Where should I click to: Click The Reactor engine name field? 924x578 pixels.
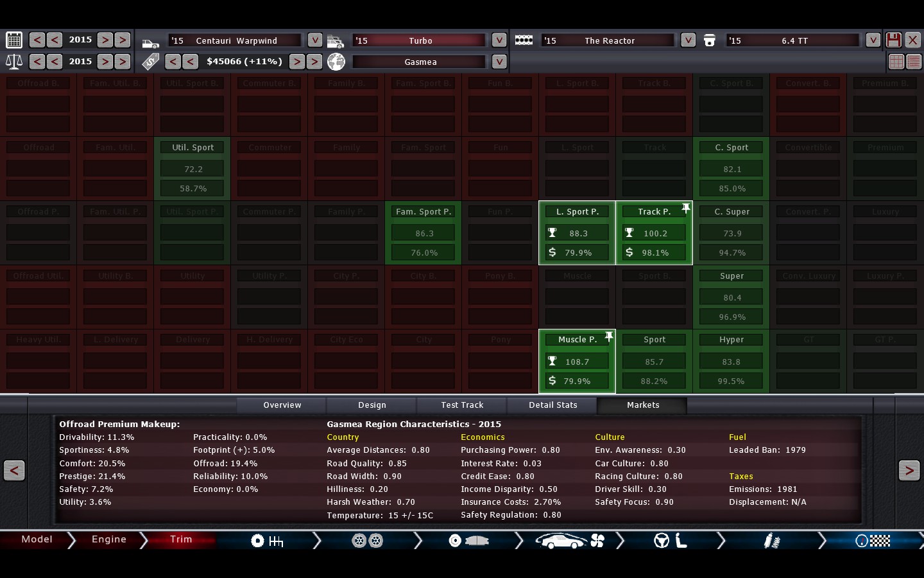coord(609,40)
